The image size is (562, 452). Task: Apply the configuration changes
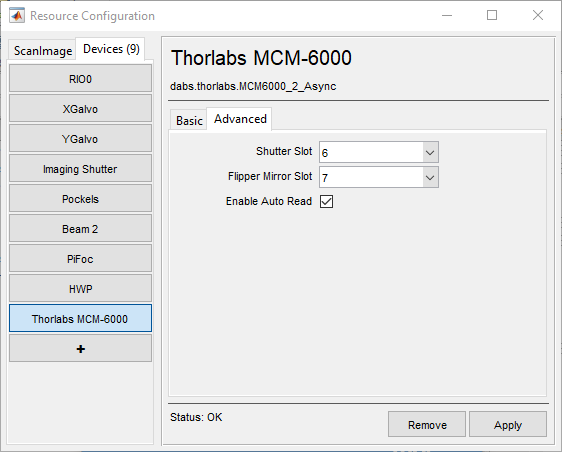pyautogui.click(x=508, y=424)
